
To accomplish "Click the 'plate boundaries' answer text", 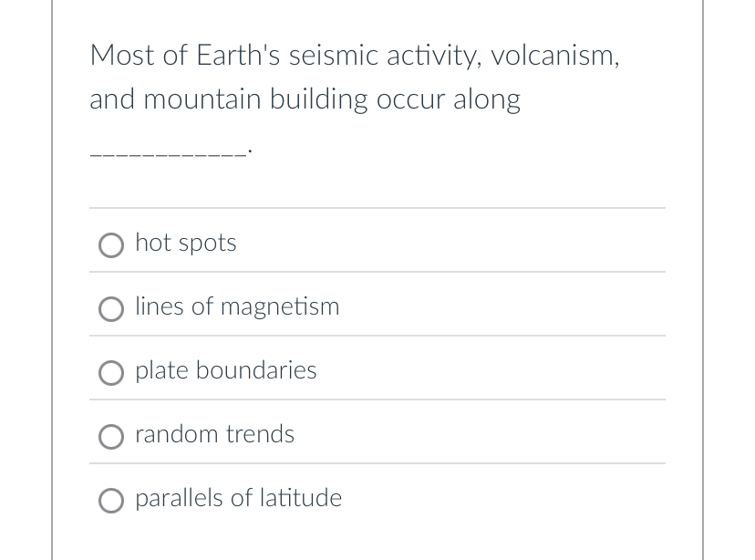I will (225, 370).
